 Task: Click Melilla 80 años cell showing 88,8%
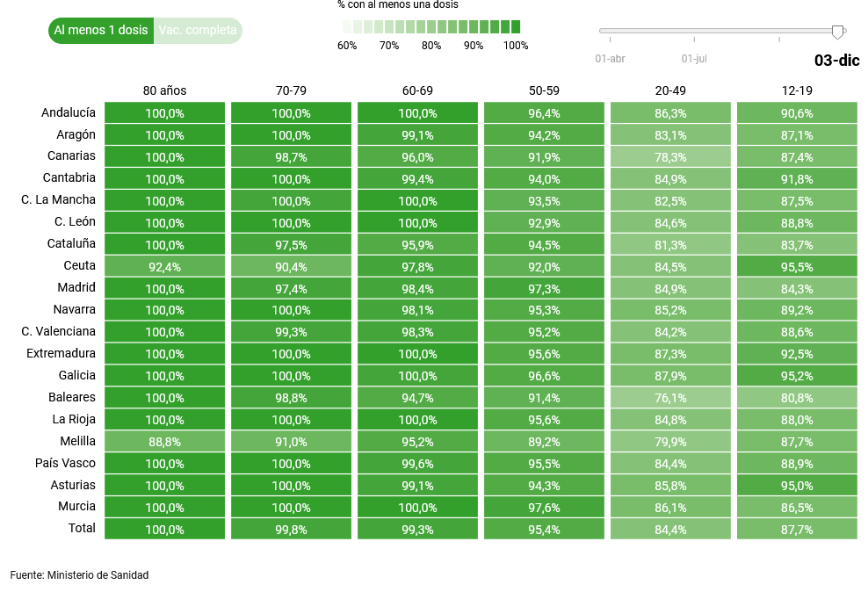[165, 441]
